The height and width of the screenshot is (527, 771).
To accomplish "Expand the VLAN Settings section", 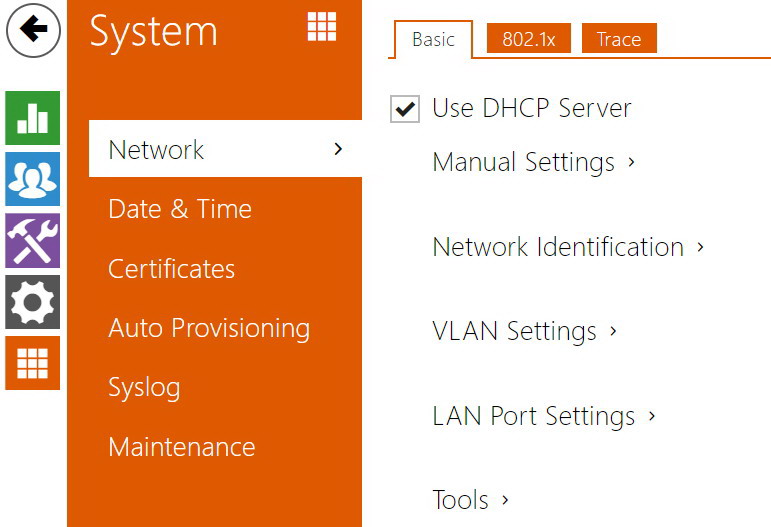I will 525,331.
